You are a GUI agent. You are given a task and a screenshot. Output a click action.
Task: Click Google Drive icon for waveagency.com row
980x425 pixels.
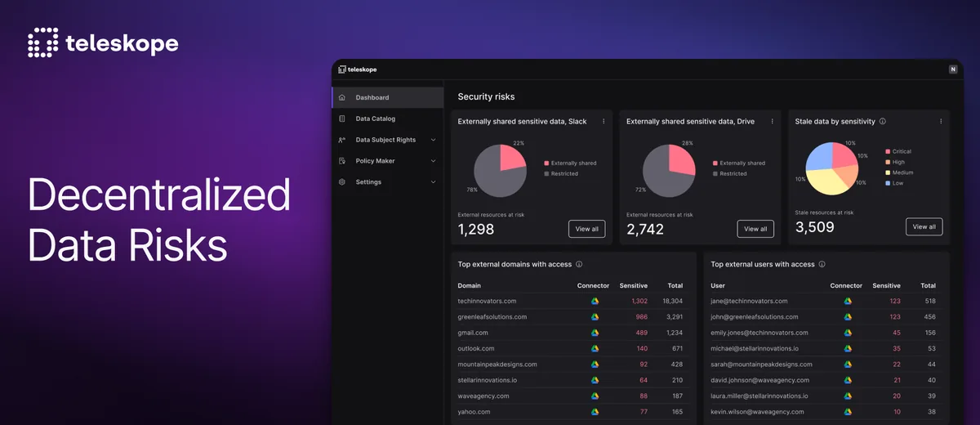[x=595, y=396]
